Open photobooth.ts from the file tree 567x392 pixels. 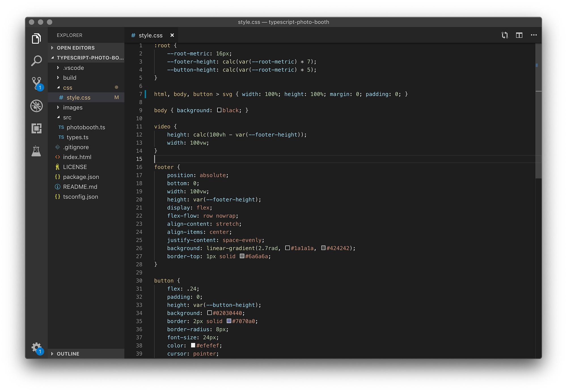tap(86, 127)
